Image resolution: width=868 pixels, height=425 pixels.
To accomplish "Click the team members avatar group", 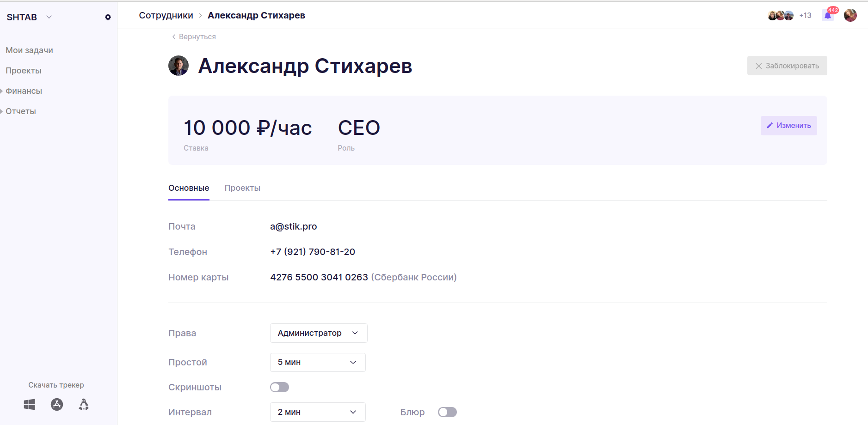I will point(781,16).
